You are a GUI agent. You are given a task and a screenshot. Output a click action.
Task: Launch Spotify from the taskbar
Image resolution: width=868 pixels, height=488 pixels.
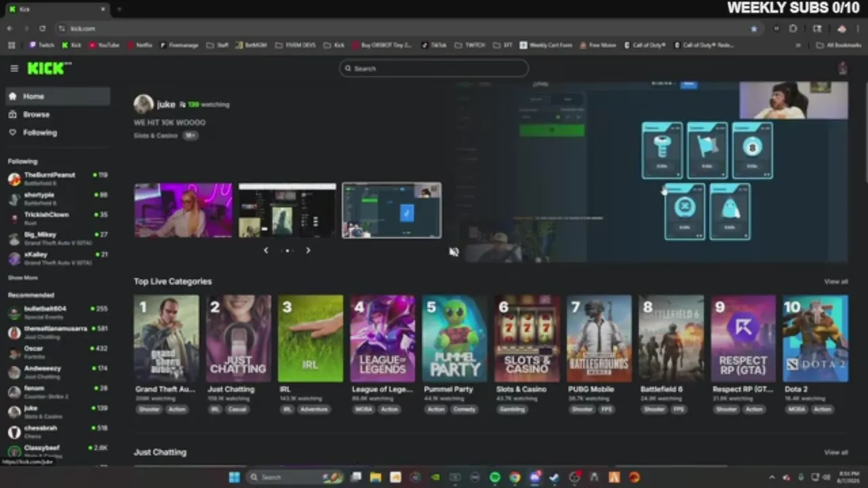click(x=495, y=477)
